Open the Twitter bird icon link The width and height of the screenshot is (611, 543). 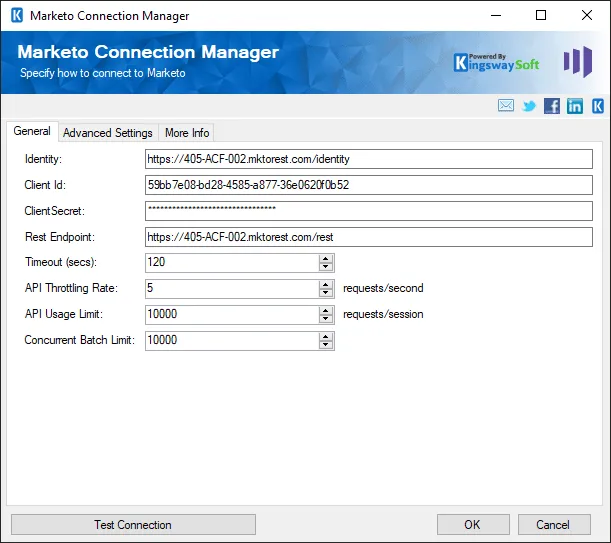coord(529,106)
